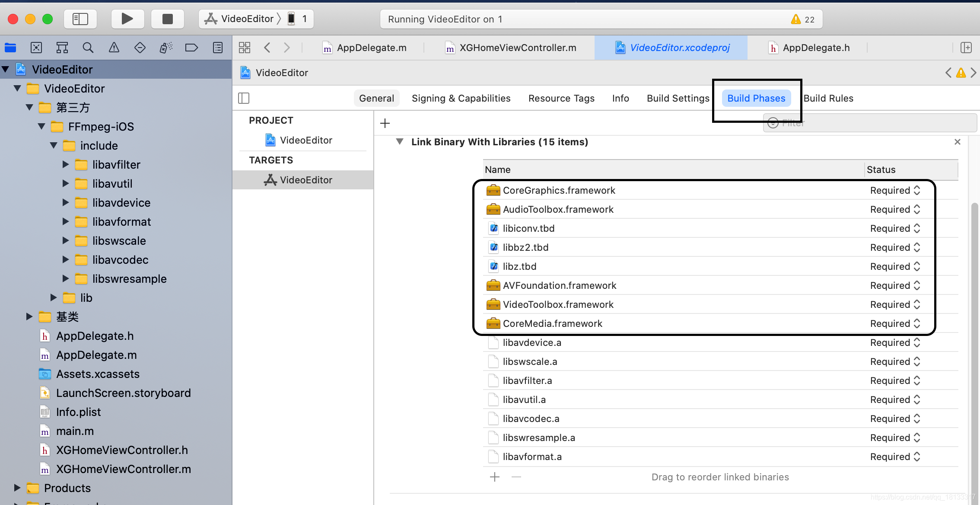Collapse the Link Binary With Libraries section
The height and width of the screenshot is (505, 980).
pyautogui.click(x=400, y=142)
